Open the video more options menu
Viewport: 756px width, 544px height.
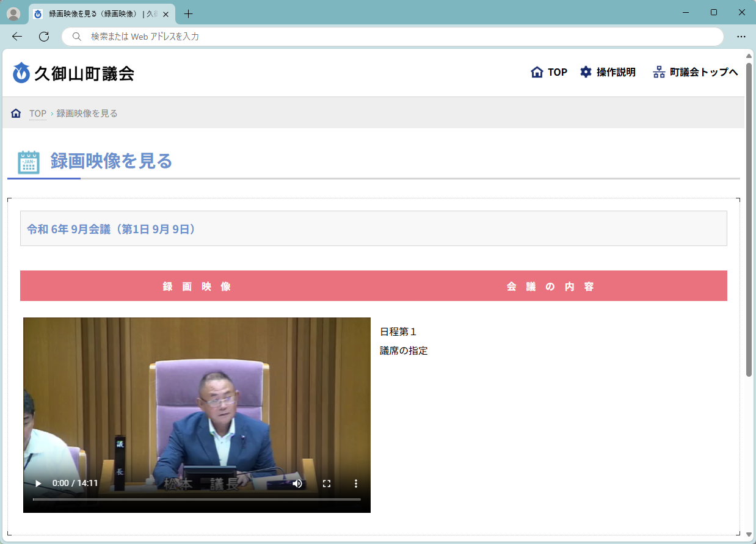pos(356,483)
